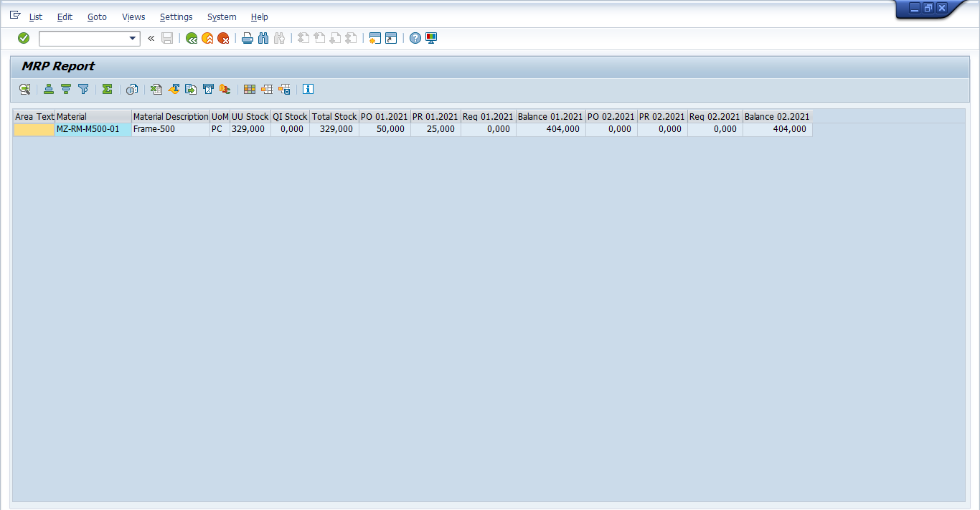Click the Next Page icon
This screenshot has width=980, height=510.
point(335,38)
